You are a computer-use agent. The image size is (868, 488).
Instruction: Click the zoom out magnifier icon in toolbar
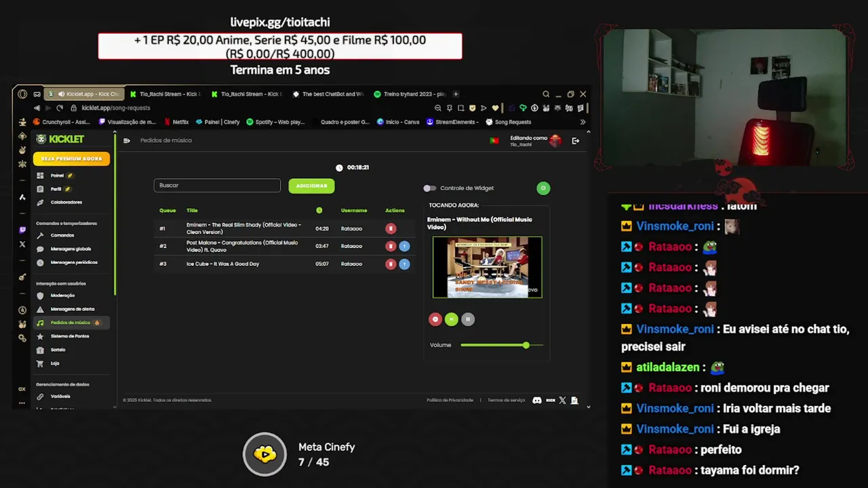point(438,108)
